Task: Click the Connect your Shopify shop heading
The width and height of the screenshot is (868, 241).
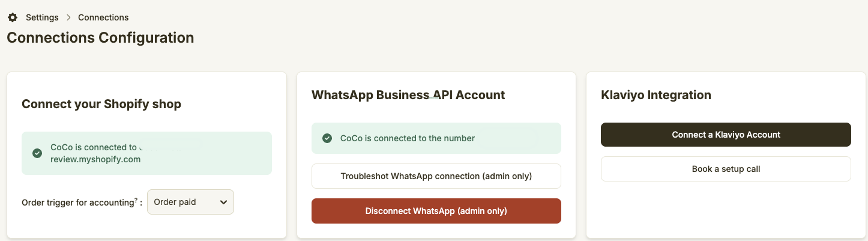Action: [101, 104]
